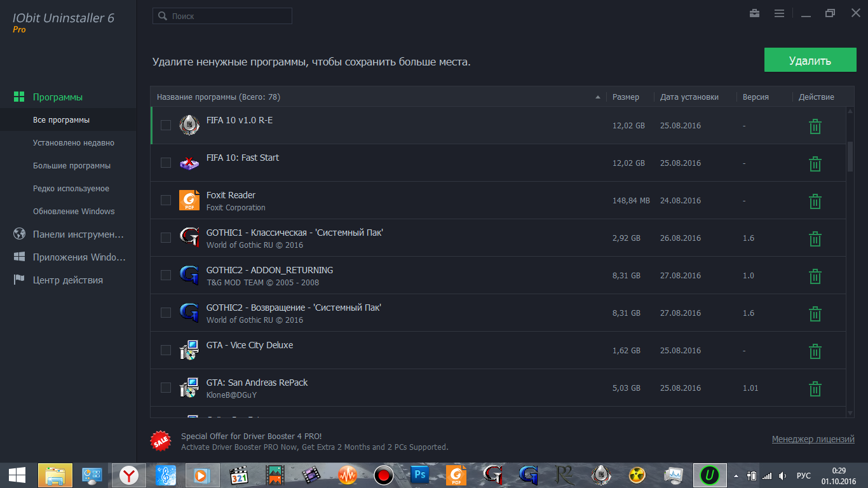Click the IObit Uninstaller taskbar icon
This screenshot has height=488, width=868.
(x=710, y=475)
